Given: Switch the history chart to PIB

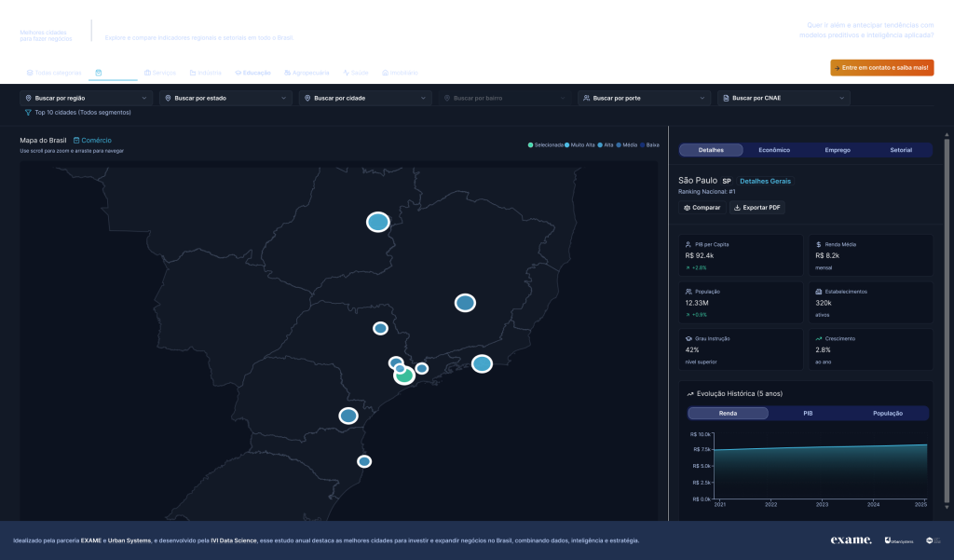Looking at the screenshot, I should click(808, 413).
